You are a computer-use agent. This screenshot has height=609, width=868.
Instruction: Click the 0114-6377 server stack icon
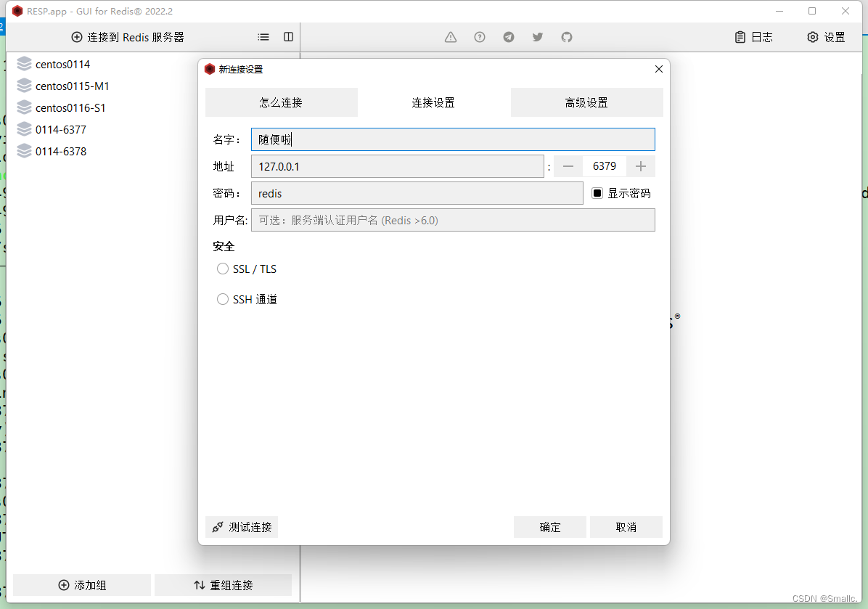pyautogui.click(x=25, y=129)
